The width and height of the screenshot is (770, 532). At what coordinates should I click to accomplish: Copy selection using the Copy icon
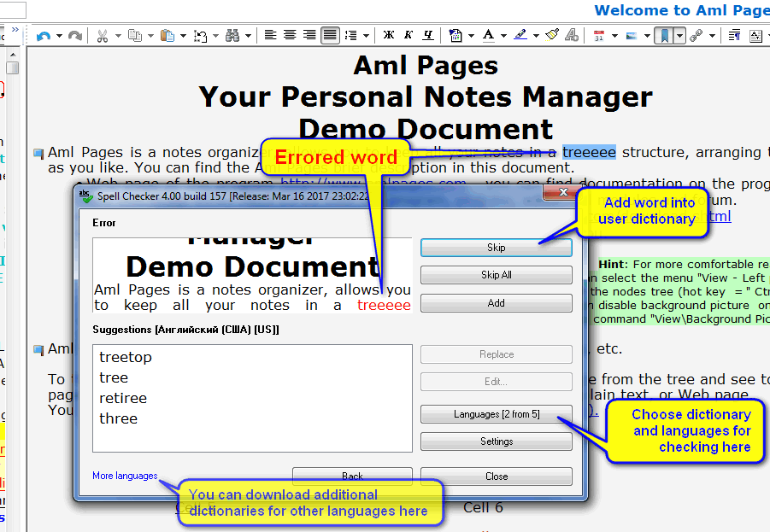coord(134,36)
